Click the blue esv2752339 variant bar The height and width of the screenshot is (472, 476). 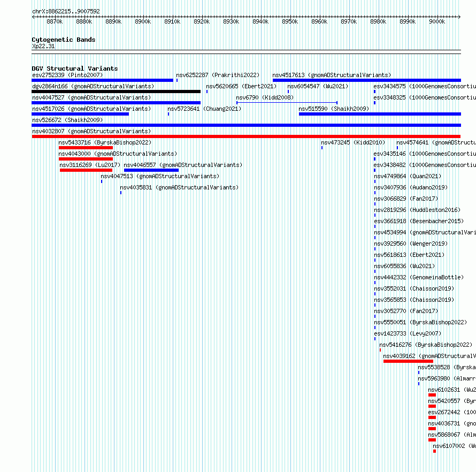(x=102, y=80)
